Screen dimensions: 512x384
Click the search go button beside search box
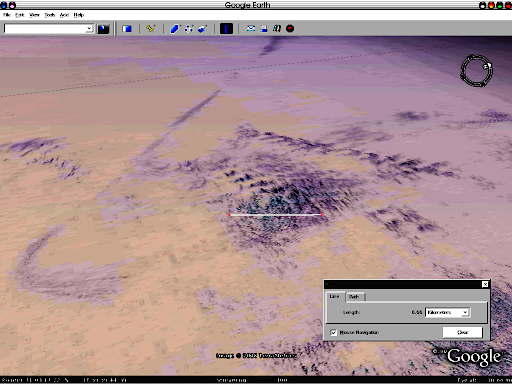click(x=103, y=29)
